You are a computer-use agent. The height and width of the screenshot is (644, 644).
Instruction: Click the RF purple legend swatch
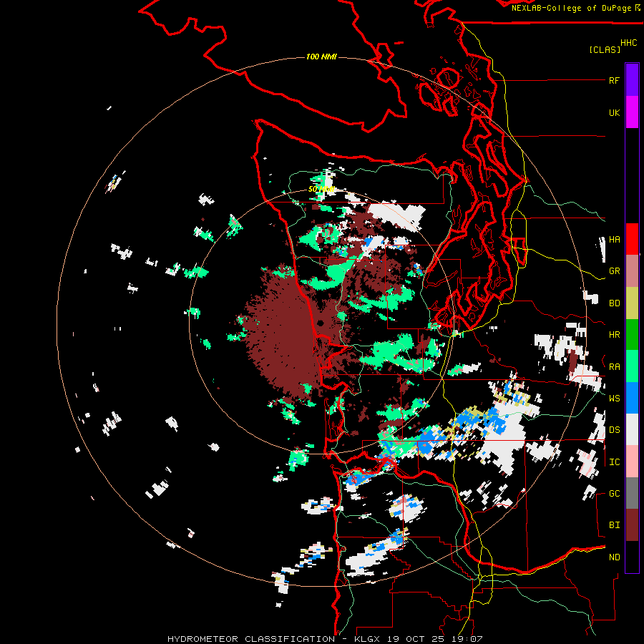tap(632, 80)
